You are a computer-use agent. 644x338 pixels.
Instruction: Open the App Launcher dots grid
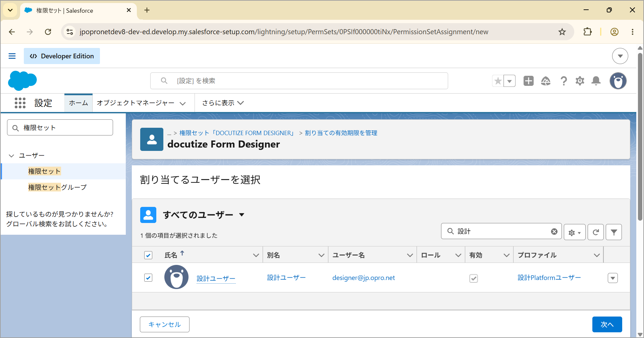click(x=20, y=103)
